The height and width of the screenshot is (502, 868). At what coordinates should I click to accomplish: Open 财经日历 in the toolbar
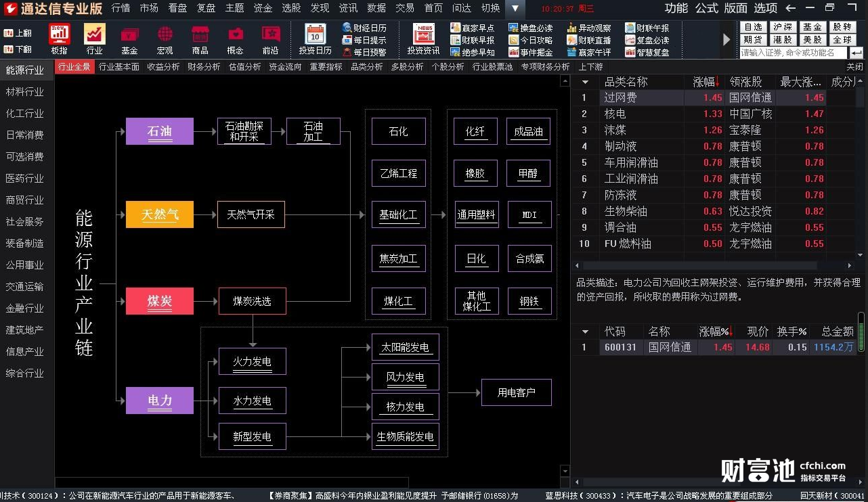coord(364,28)
